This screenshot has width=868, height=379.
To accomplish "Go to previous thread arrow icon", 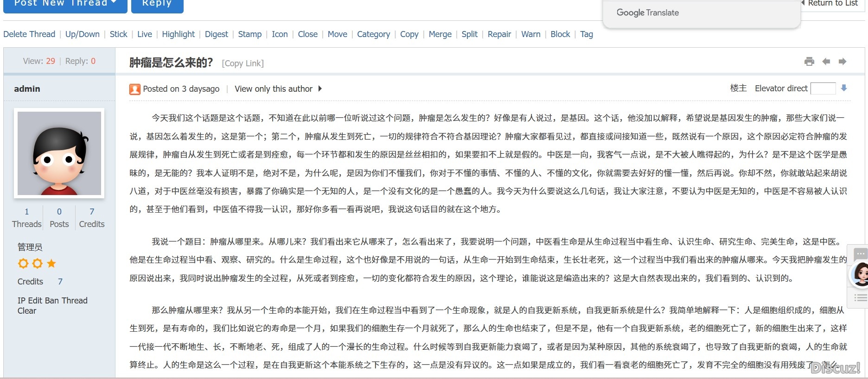I will click(826, 62).
